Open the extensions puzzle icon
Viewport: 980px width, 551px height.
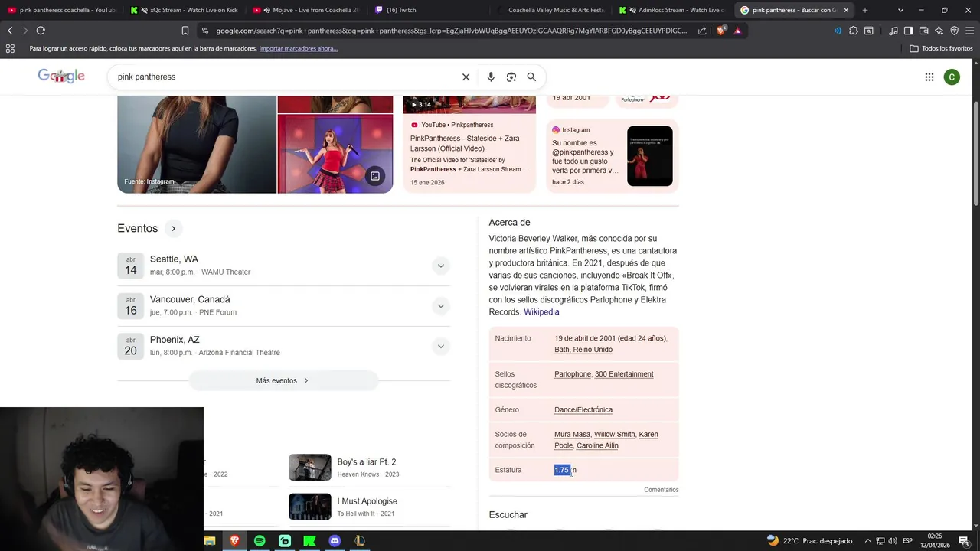pos(854,31)
